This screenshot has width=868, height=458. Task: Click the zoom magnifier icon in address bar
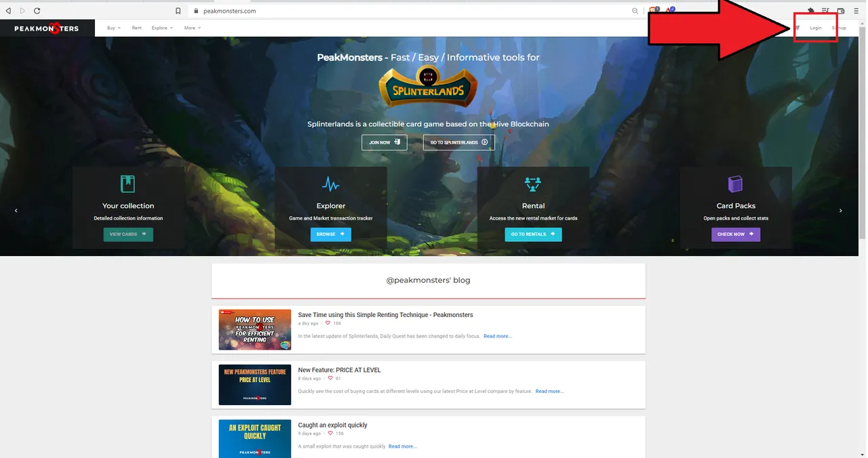(x=635, y=11)
